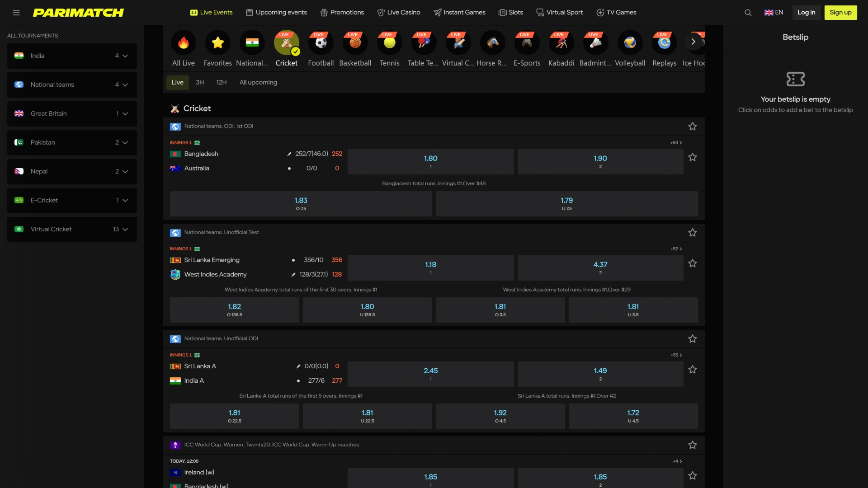Expand the E-Cricket tournaments

click(x=72, y=201)
